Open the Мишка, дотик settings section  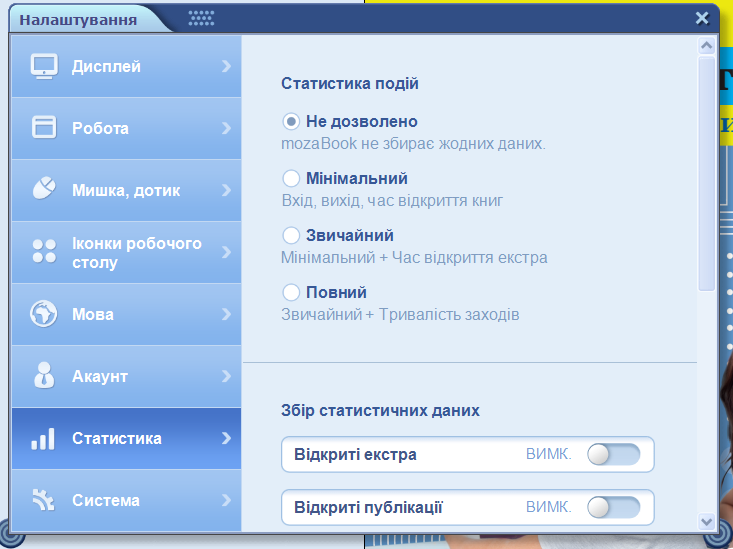(x=126, y=190)
